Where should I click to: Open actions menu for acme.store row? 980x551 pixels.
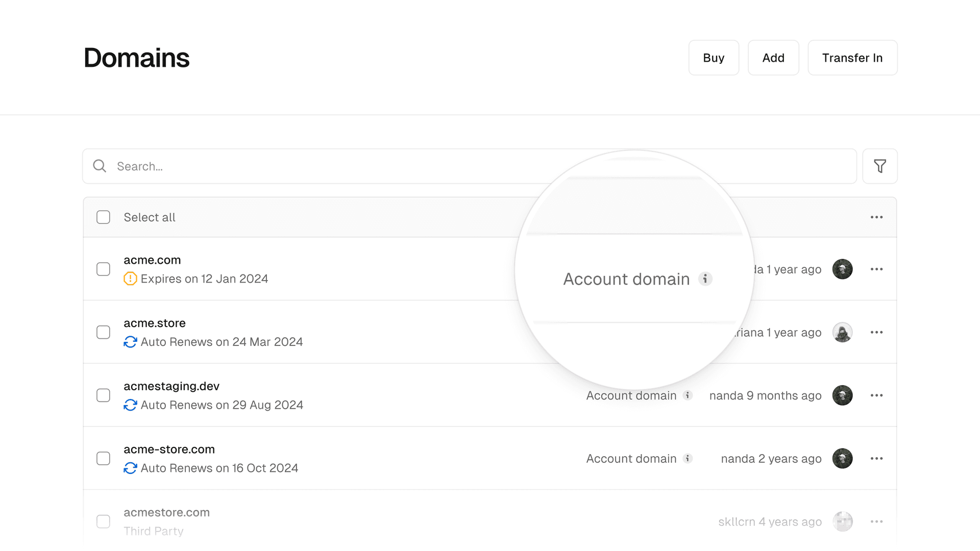point(876,332)
